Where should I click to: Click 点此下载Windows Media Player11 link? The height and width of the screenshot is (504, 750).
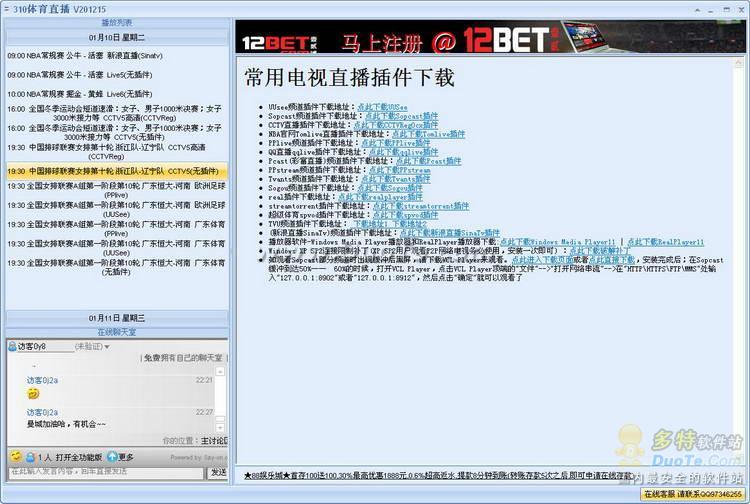[x=557, y=242]
